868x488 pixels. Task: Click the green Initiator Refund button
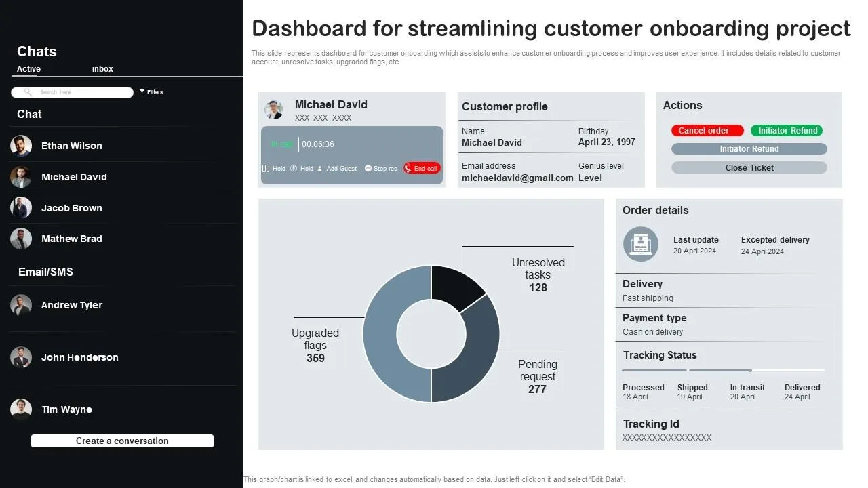[787, 131]
